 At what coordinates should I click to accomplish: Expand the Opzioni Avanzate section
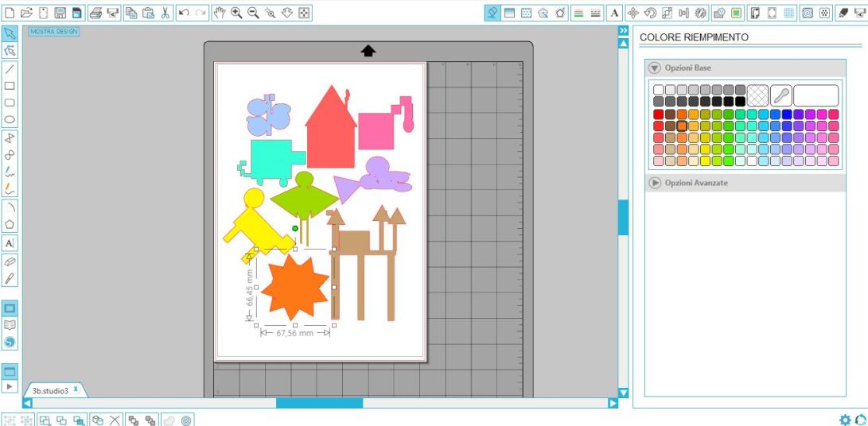point(656,183)
